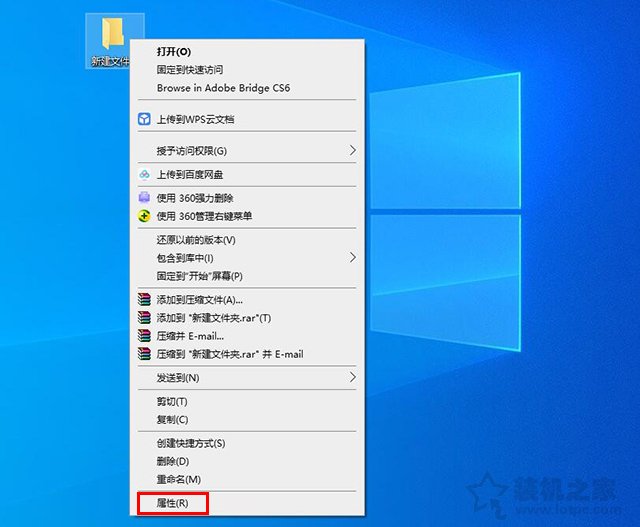Expand the 发送到(N) submenu arrow
Screen dimensions: 640x527
tap(353, 377)
